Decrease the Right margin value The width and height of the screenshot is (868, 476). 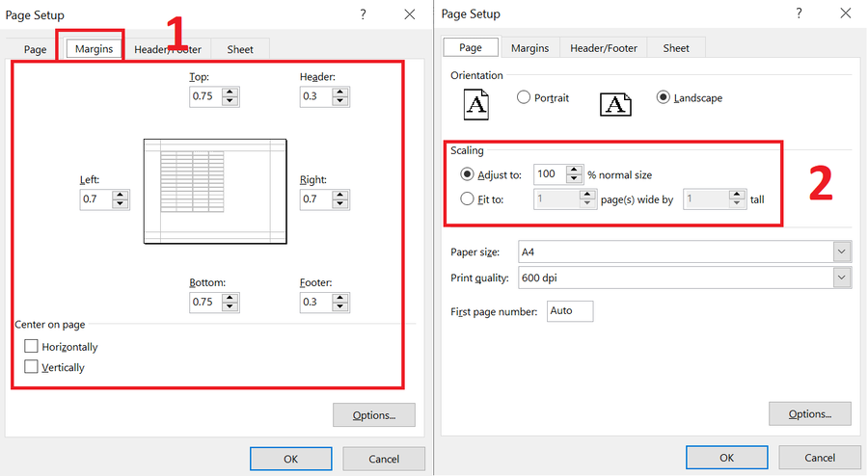(340, 204)
